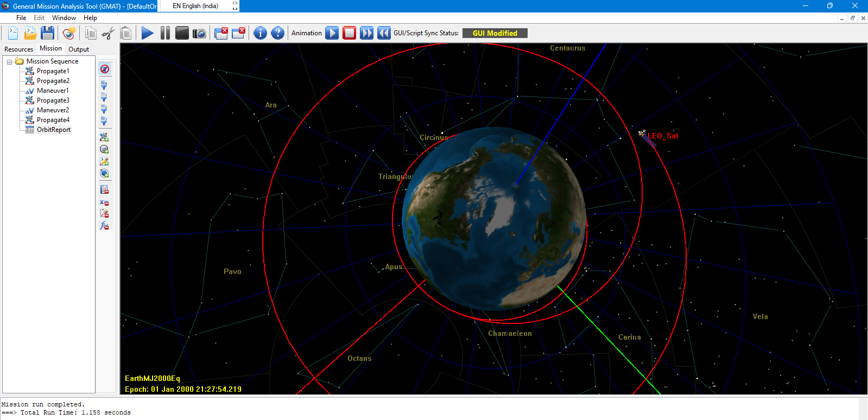
Task: Pause the mission run
Action: tap(165, 33)
